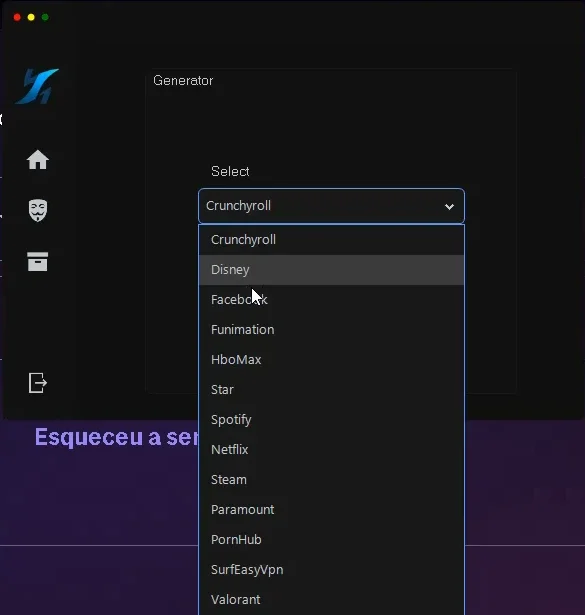Select the Star option
This screenshot has width=585, height=615.
[331, 390]
